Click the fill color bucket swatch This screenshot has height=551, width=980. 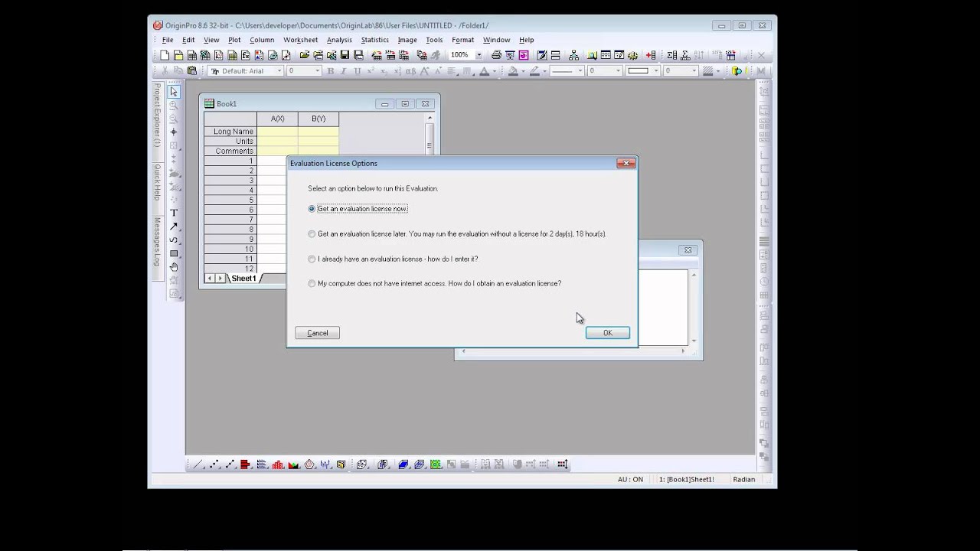coord(513,70)
